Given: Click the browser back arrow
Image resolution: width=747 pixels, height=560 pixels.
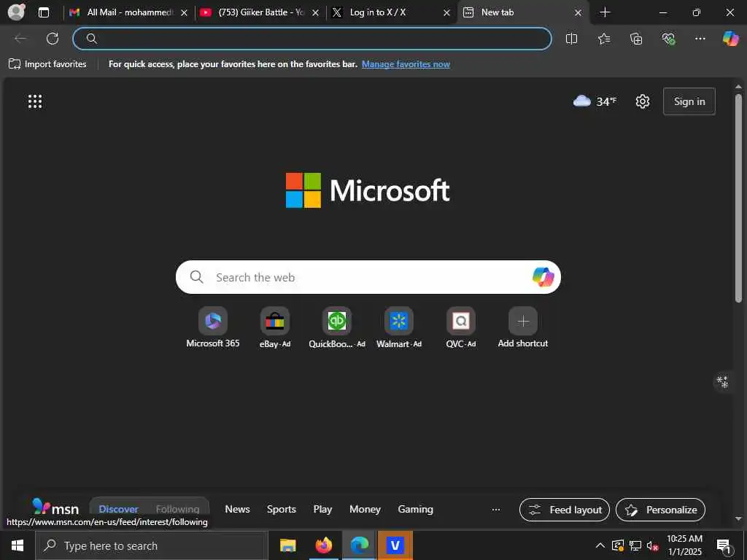Looking at the screenshot, I should pos(20,39).
